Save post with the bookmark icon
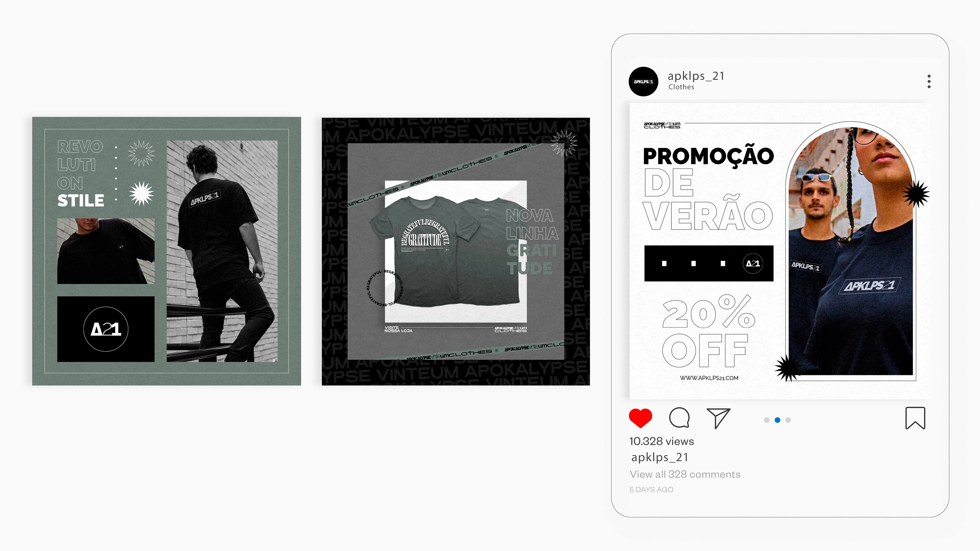The height and width of the screenshot is (551, 980). (915, 418)
